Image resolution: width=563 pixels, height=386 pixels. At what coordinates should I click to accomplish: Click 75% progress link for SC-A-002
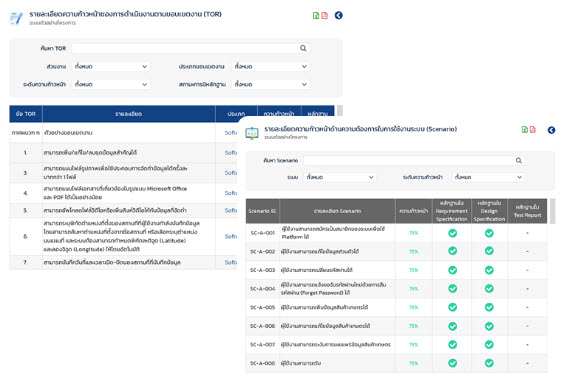click(413, 252)
